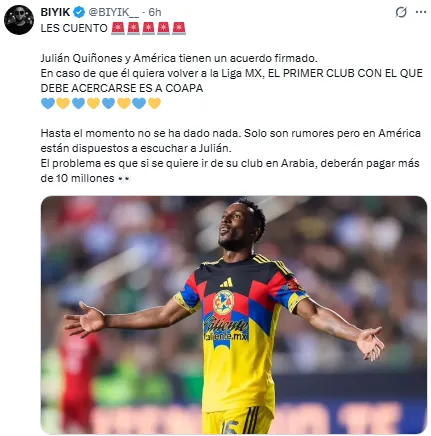
Task: Click the 6h post timestamp
Action: point(155,12)
